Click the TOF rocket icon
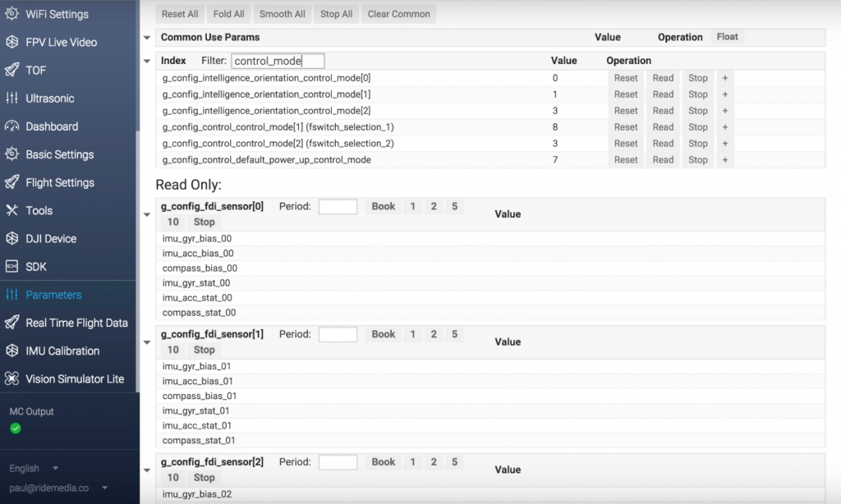Screen dimensions: 841x504 11,70
